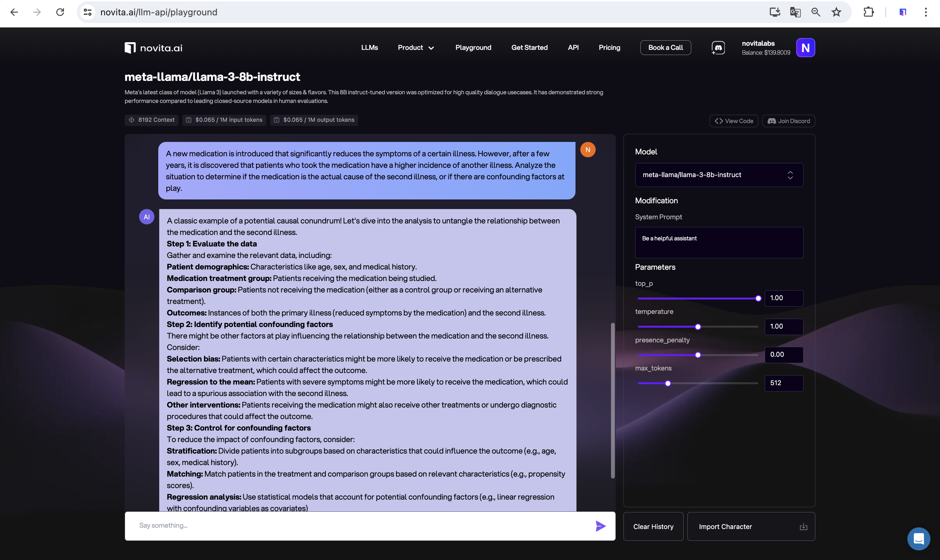
Task: Click the View Code button
Action: [x=733, y=121]
